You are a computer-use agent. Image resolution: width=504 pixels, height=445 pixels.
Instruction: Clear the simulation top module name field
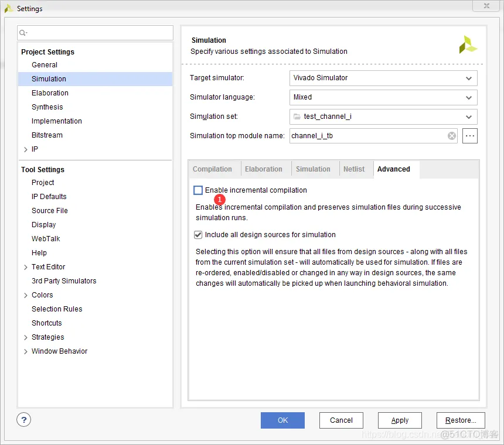pos(452,136)
